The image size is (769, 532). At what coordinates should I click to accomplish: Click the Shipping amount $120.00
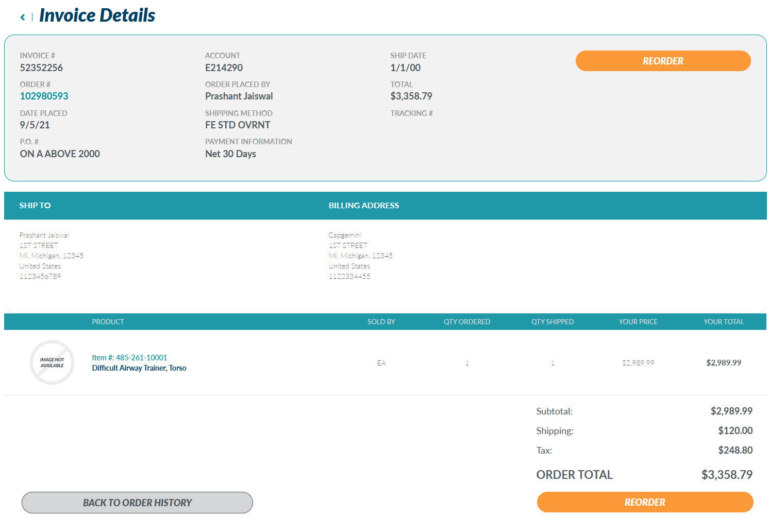pos(735,430)
